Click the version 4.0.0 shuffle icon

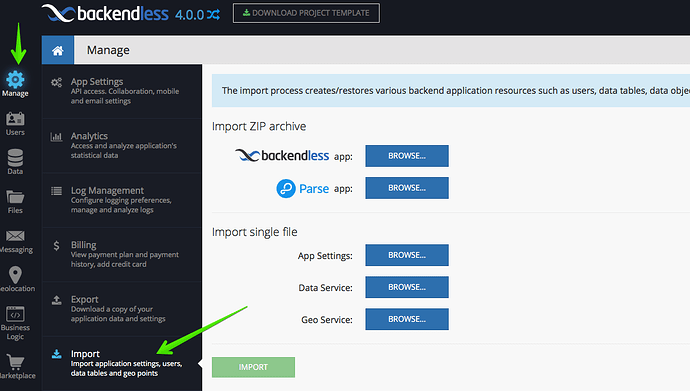coord(213,15)
